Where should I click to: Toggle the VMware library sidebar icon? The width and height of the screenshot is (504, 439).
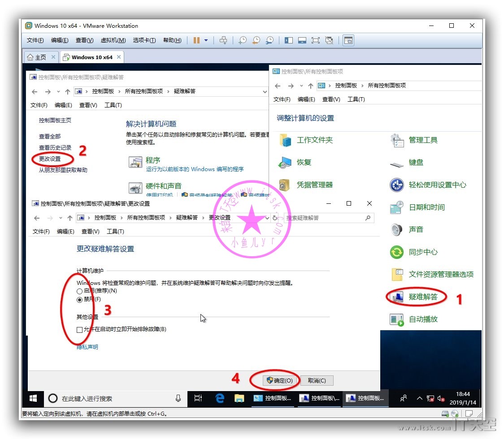point(289,40)
